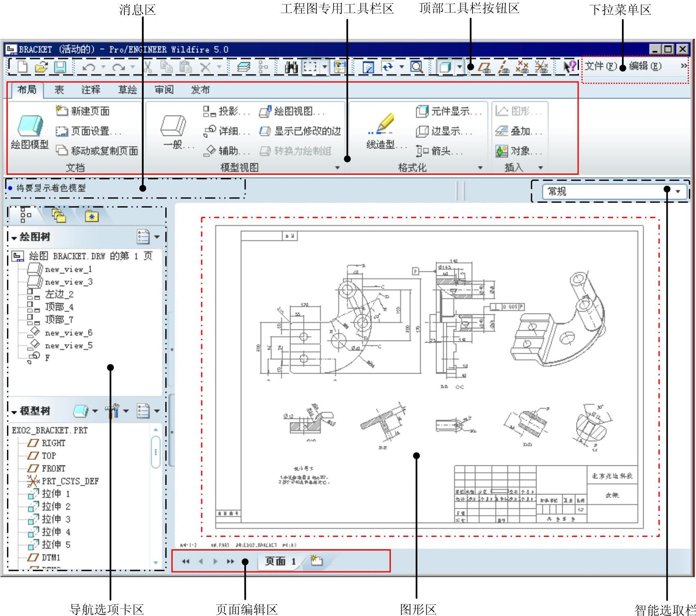This screenshot has height=616, width=696.
Task: Expand the 插入 ribbon group arrow
Action: [541, 167]
